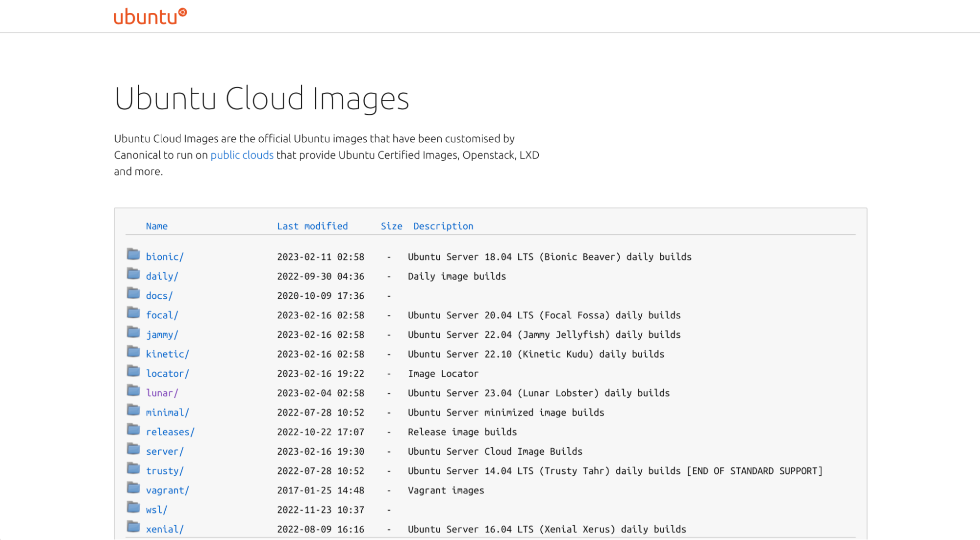Open the server/ directory link
980x540 pixels.
165,451
